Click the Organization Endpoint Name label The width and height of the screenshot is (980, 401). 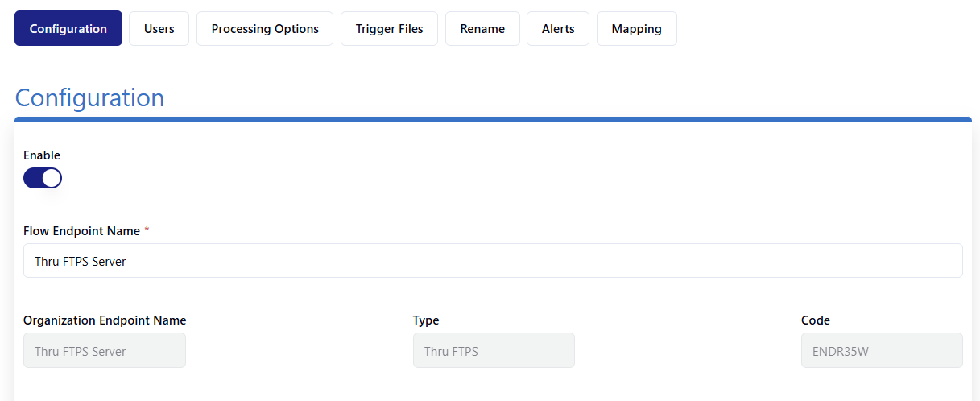(105, 320)
